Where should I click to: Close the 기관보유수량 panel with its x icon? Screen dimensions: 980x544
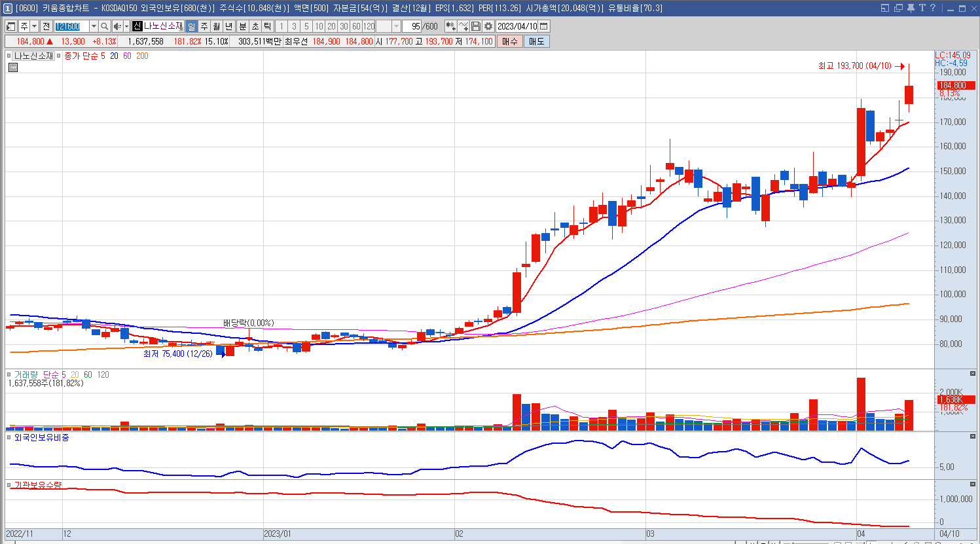coord(973,484)
